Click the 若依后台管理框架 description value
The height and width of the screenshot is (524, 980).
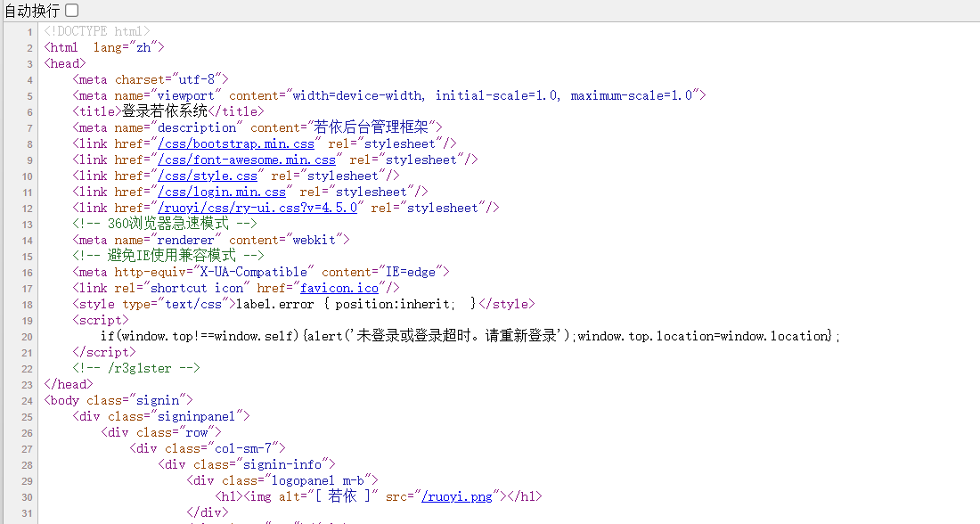[x=372, y=127]
